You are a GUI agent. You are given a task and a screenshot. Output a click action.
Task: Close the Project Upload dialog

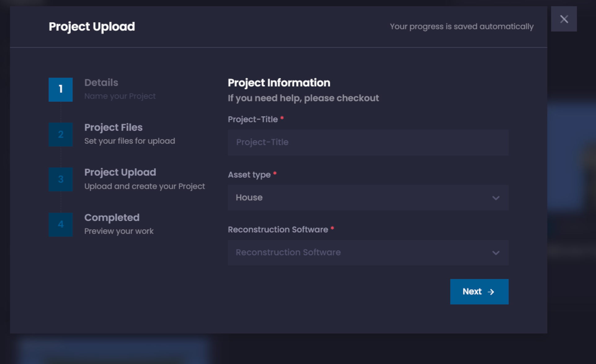pos(564,19)
